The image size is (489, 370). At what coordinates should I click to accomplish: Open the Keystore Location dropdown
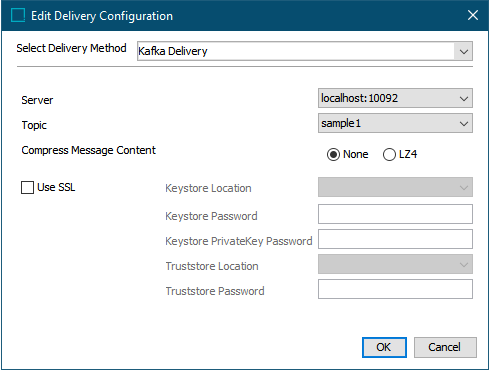395,187
